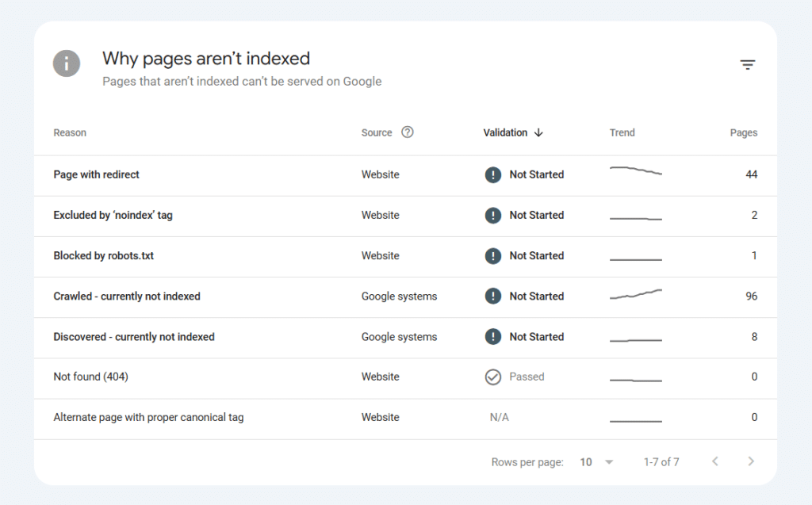Open the Rows per page dropdown arrow
Image resolution: width=812 pixels, height=505 pixels.
coord(609,462)
